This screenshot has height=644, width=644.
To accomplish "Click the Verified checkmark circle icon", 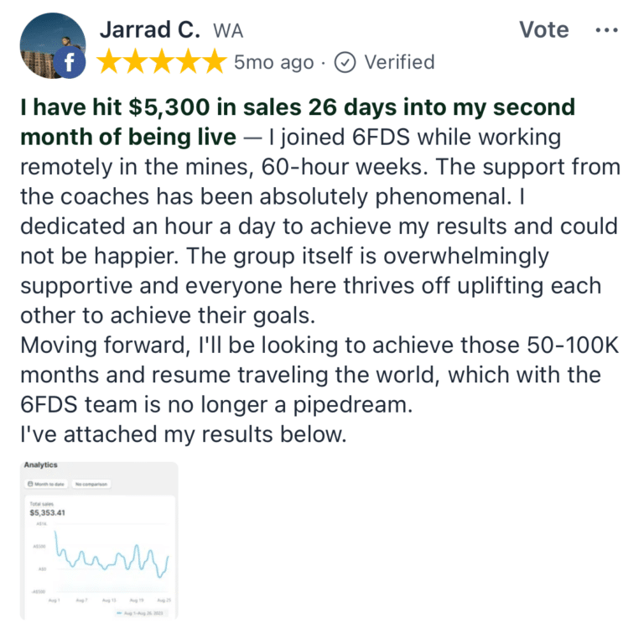I will (345, 62).
